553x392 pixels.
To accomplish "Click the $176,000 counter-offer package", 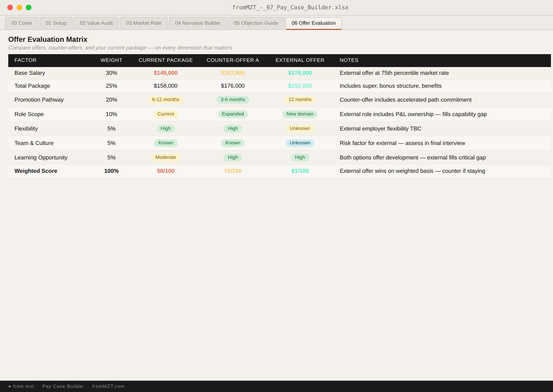I will (x=233, y=86).
